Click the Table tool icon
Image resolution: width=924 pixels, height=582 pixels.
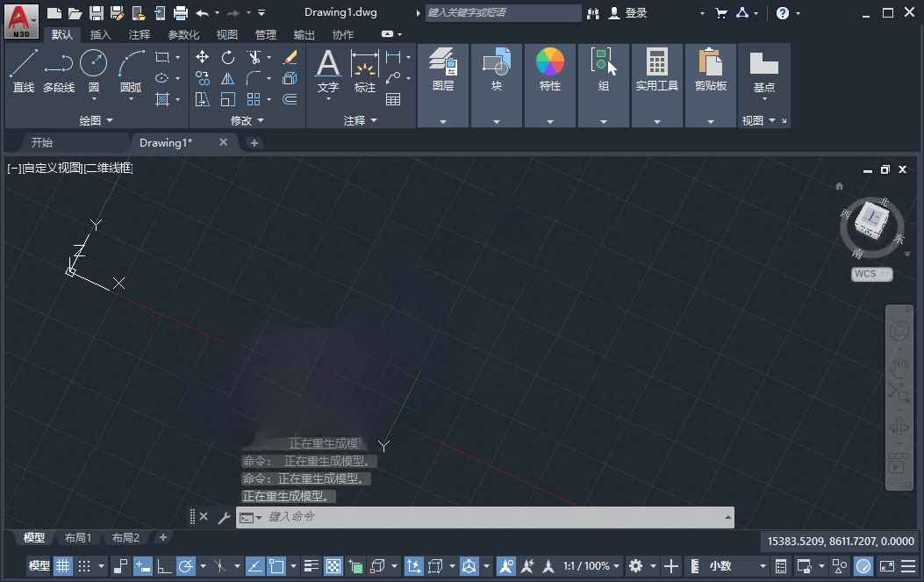click(x=393, y=99)
